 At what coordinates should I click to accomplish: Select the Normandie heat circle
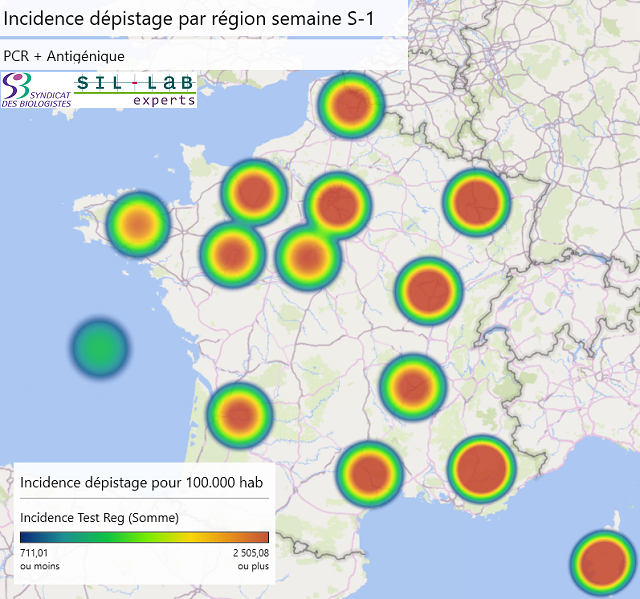(x=254, y=192)
